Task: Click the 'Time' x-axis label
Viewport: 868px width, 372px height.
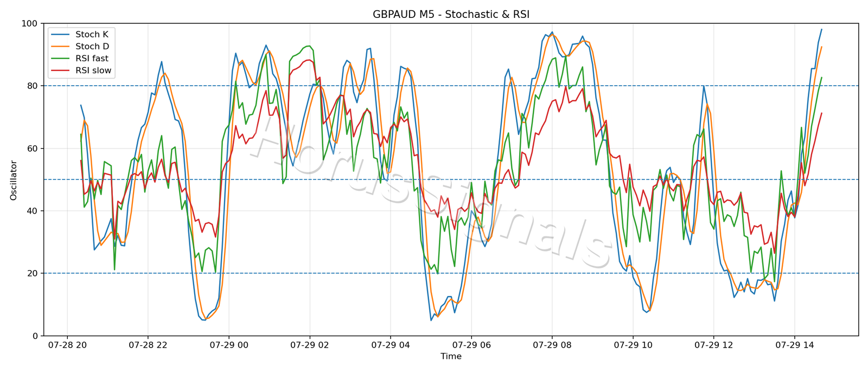Action: 451,356
